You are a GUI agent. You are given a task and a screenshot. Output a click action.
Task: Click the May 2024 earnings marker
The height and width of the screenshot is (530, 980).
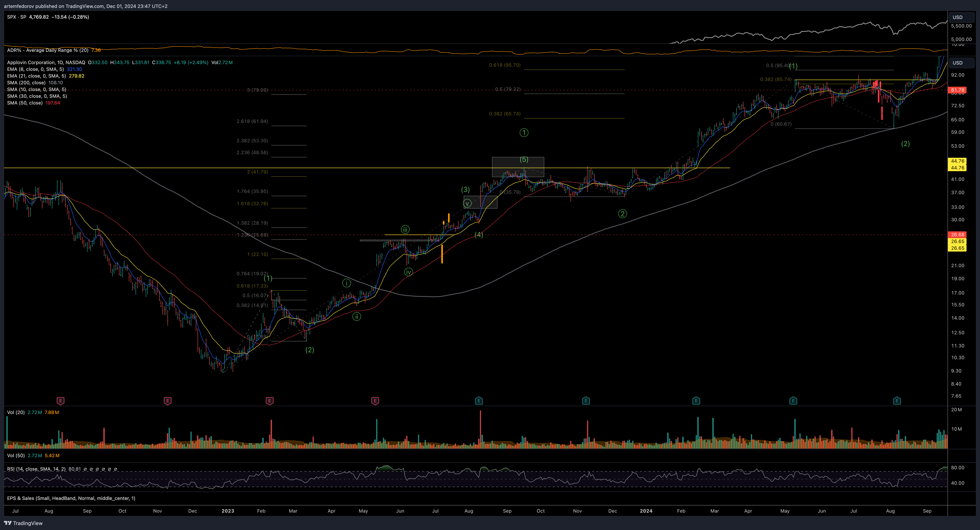(793, 400)
